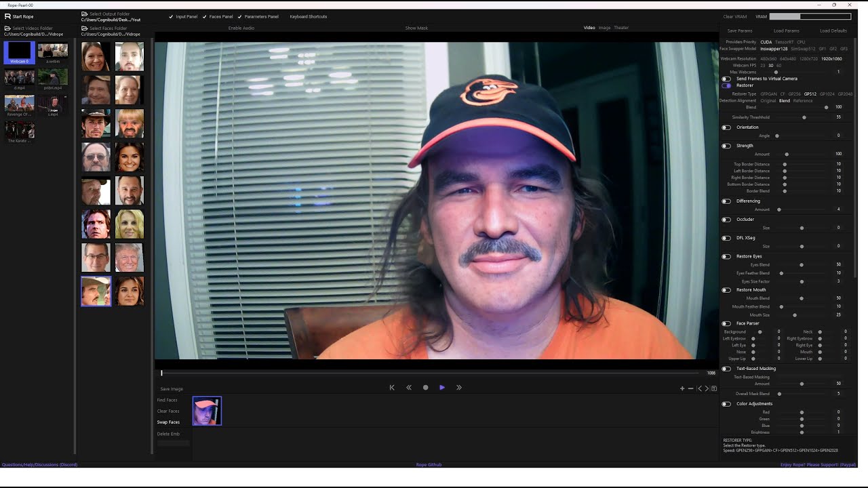This screenshot has width=868, height=488.
Task: Click the Select Output Folder icon
Action: (85, 14)
